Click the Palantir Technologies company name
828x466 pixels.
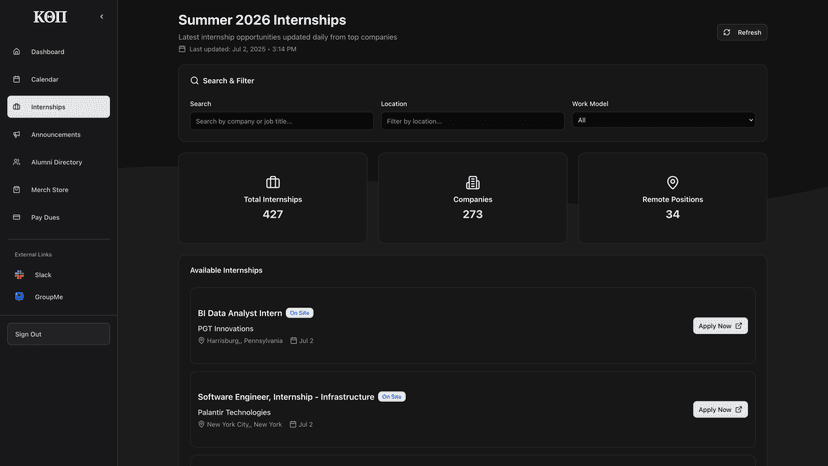(234, 412)
